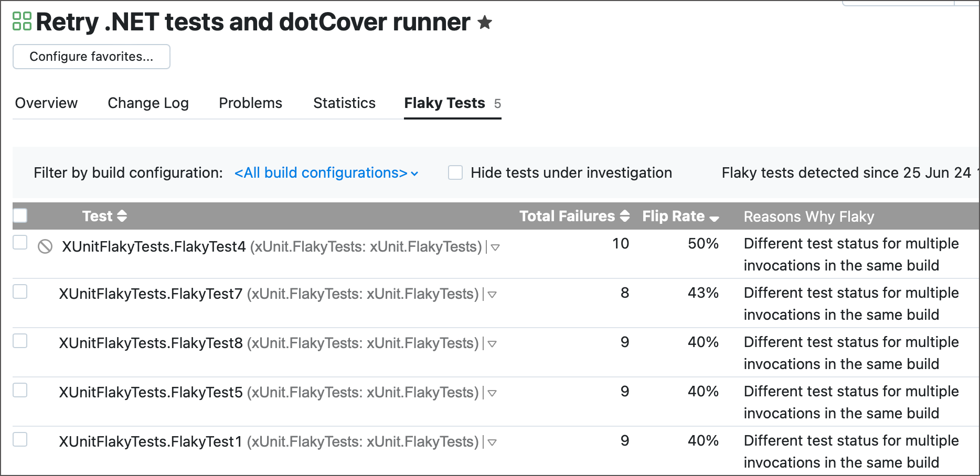Open the actions dropdown for FlakyTest7
The height and width of the screenshot is (476, 980).
pos(492,295)
